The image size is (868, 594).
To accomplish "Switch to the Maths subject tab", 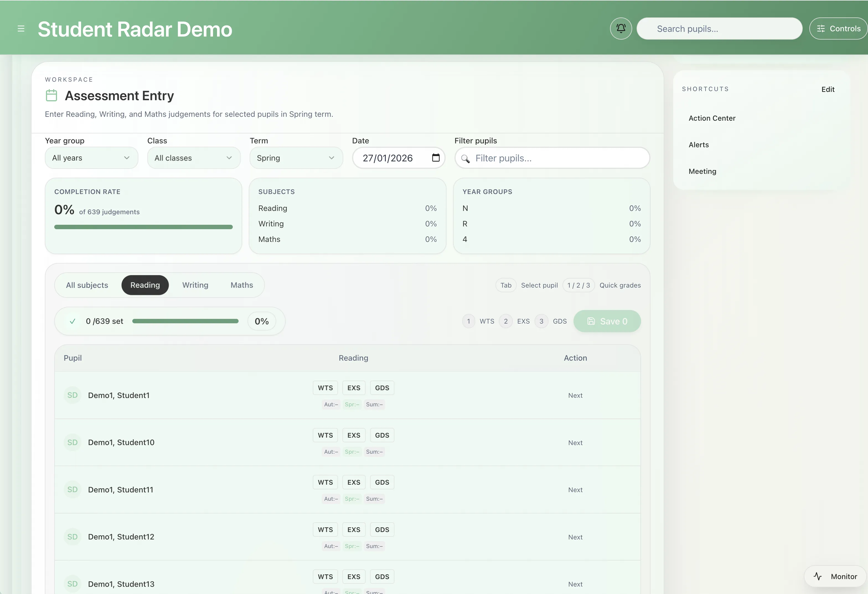I will pos(241,285).
